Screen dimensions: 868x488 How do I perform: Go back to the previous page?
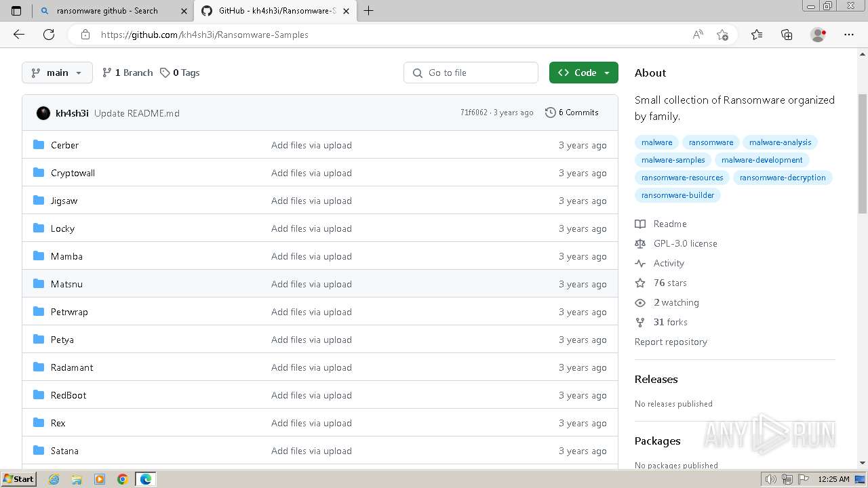click(x=19, y=35)
